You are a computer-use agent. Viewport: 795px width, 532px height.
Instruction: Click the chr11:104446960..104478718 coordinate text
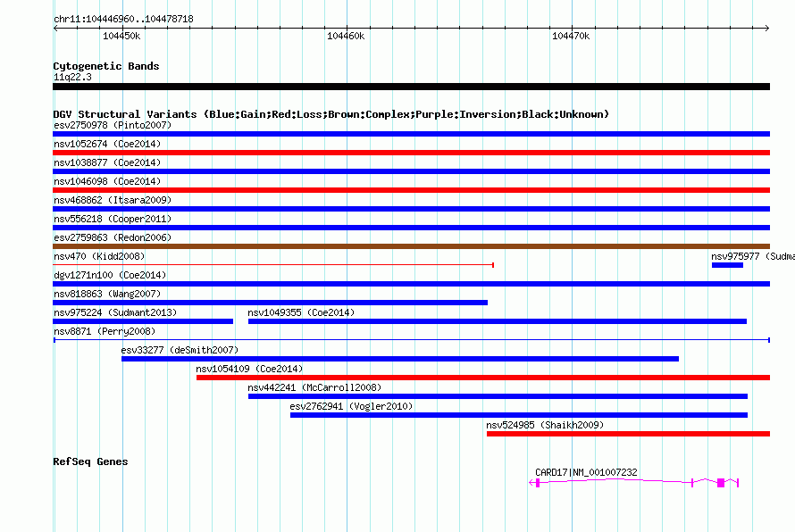click(123, 20)
